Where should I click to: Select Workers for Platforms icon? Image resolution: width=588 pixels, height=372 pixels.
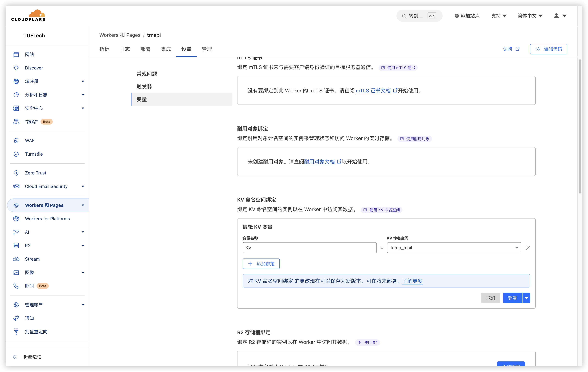click(16, 218)
